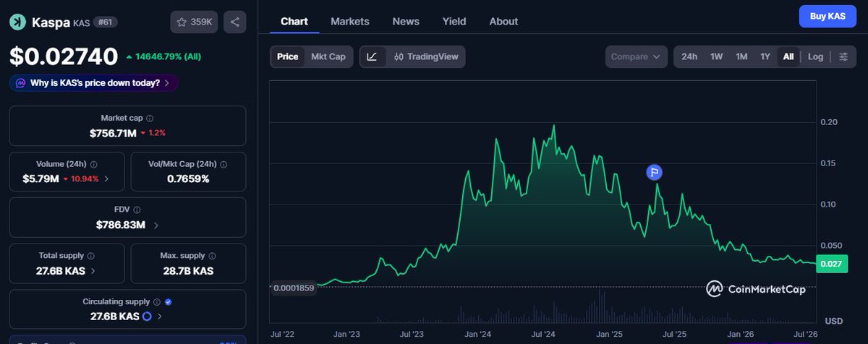Click the $5.79M volume value

pos(41,179)
